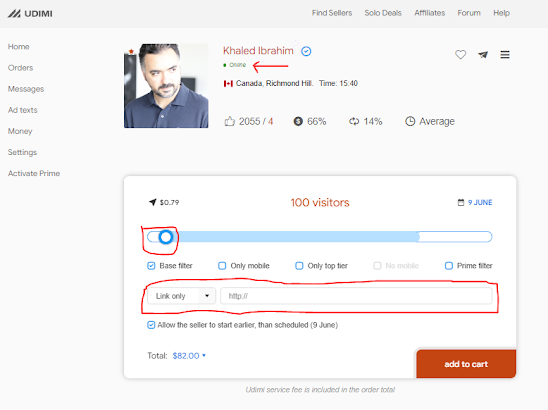Click the dollar sales percentage icon
Viewport: 548px width, 410px height.
point(298,121)
